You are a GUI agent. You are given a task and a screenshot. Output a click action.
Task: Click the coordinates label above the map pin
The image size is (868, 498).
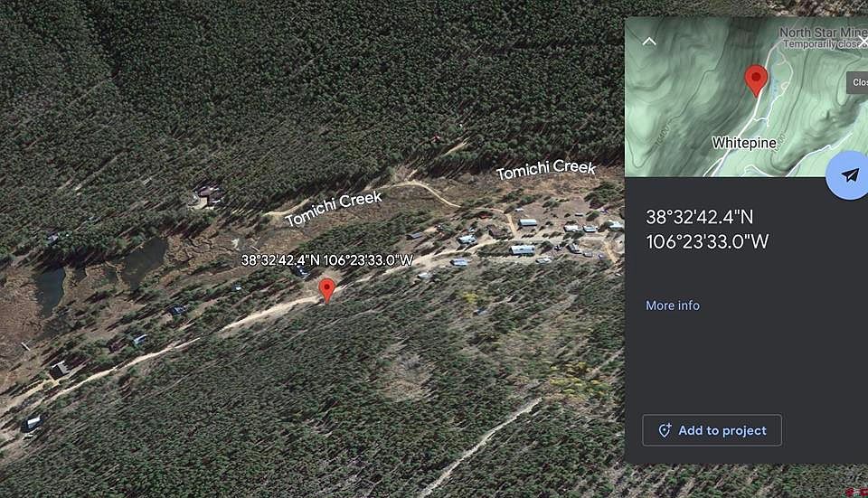(327, 260)
